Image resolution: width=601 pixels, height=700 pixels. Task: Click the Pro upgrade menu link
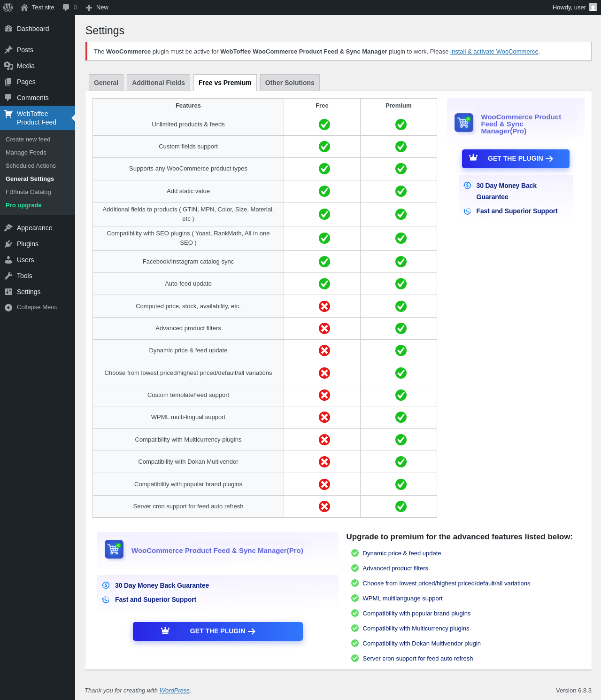point(23,205)
